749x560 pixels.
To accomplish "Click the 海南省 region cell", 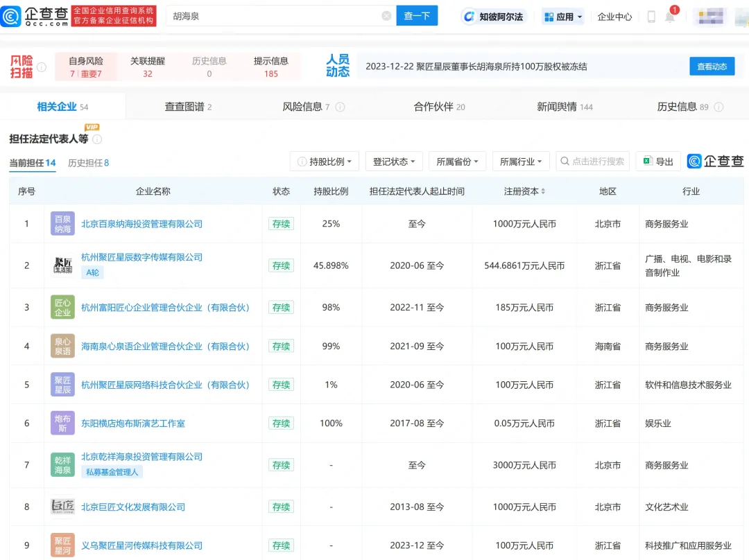I will (x=608, y=346).
